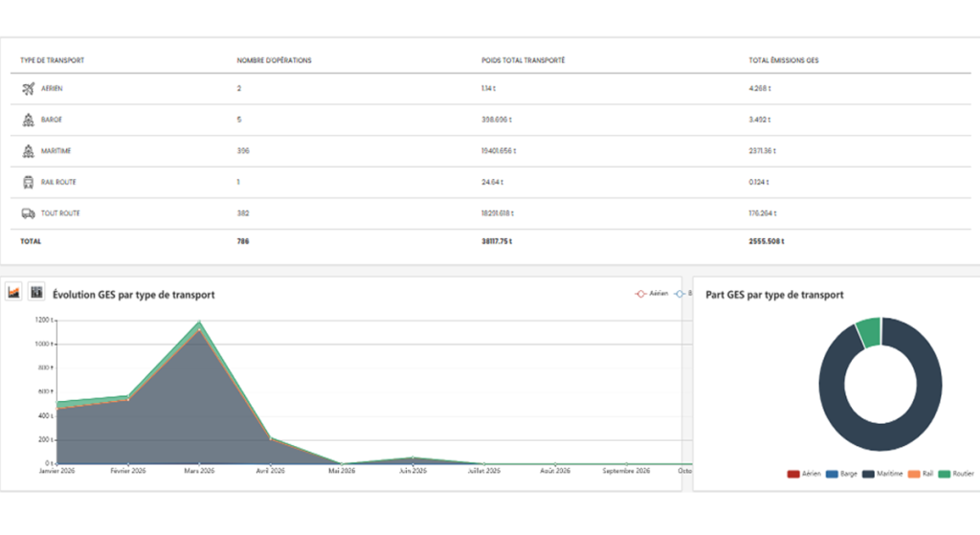
Task: Click the truck icon for Tout Route
Action: (28, 213)
